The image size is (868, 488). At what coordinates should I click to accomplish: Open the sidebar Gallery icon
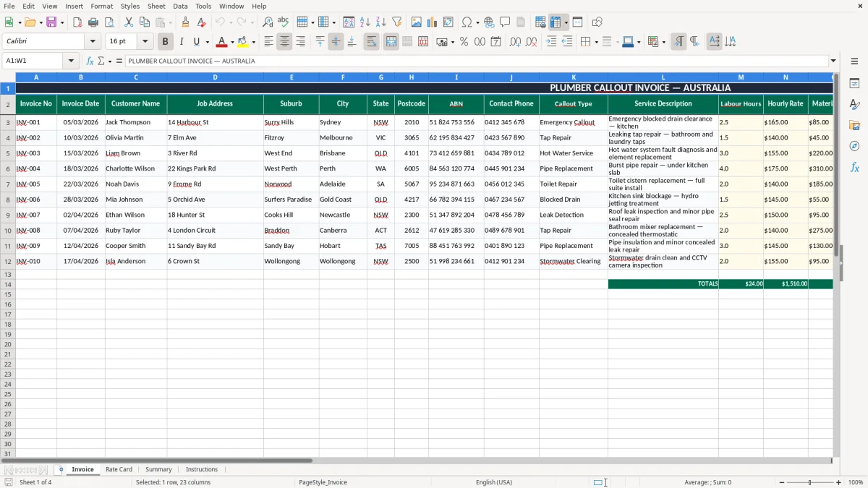tap(854, 126)
